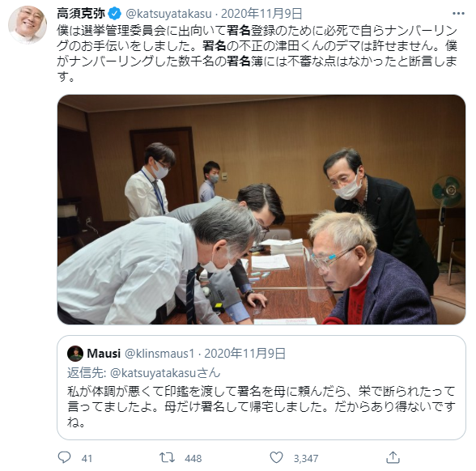Screen dimensions: 476x471
Task: Open the 高須克弥 display name
Action: 81,13
